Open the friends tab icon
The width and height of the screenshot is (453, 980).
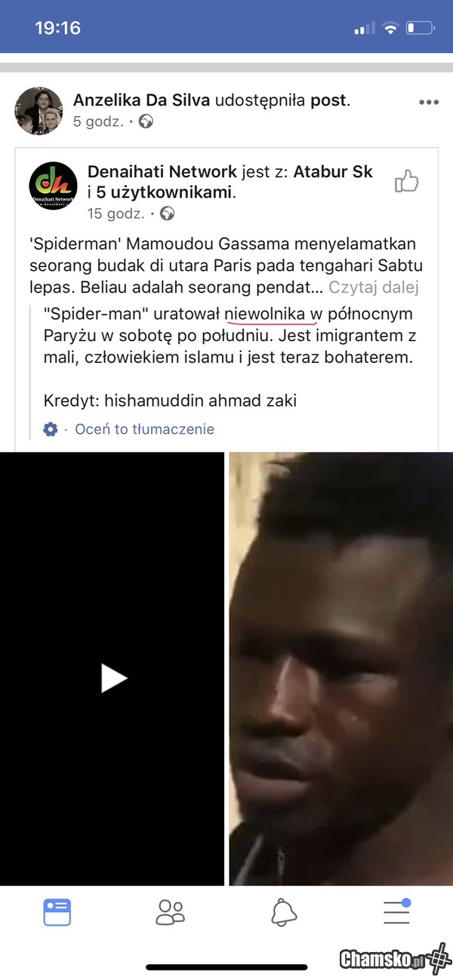click(170, 912)
